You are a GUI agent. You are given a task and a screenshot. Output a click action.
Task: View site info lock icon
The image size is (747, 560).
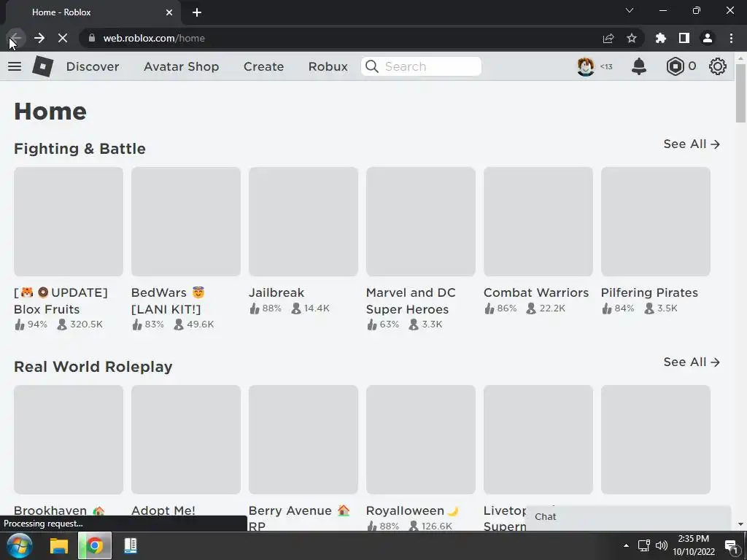pyautogui.click(x=92, y=38)
